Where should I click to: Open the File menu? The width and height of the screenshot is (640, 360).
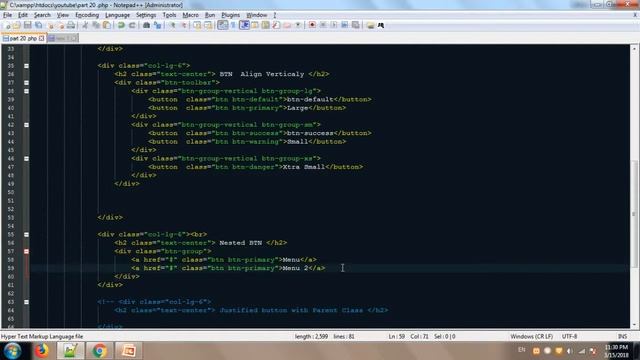(7, 15)
